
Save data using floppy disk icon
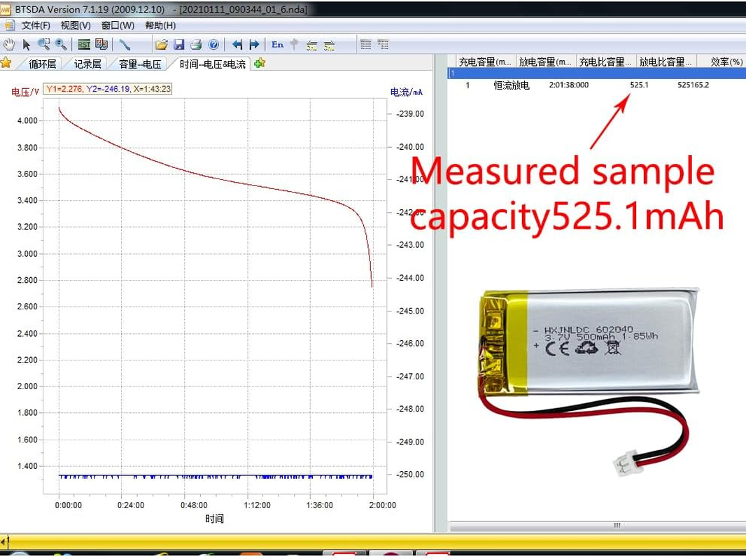178,44
